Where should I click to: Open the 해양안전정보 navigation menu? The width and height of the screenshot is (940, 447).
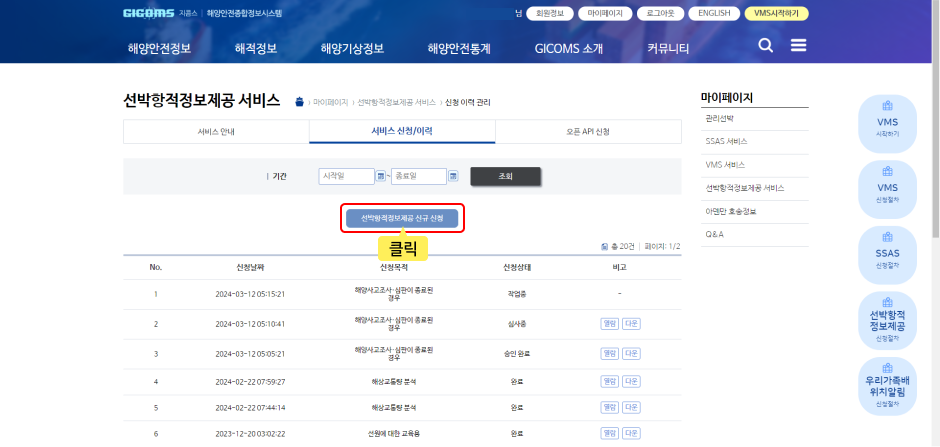(159, 48)
